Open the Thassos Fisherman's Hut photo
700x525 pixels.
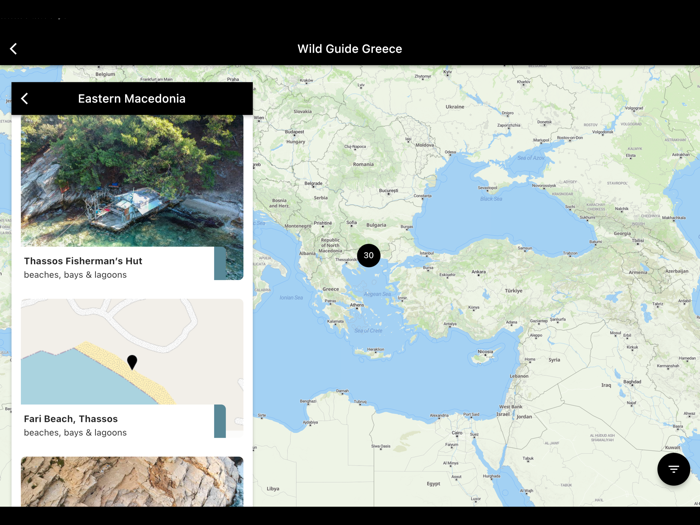coord(132,181)
